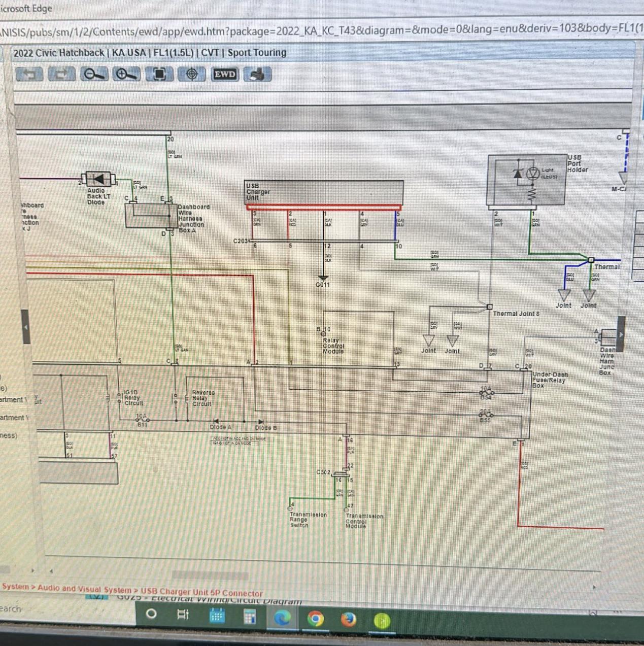Open Task View on the taskbar
Screen dimensions: 644x646
[x=183, y=615]
